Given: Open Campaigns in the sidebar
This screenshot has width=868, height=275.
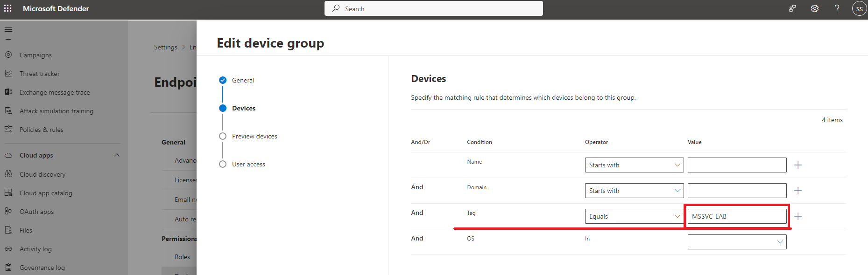Looking at the screenshot, I should [35, 55].
